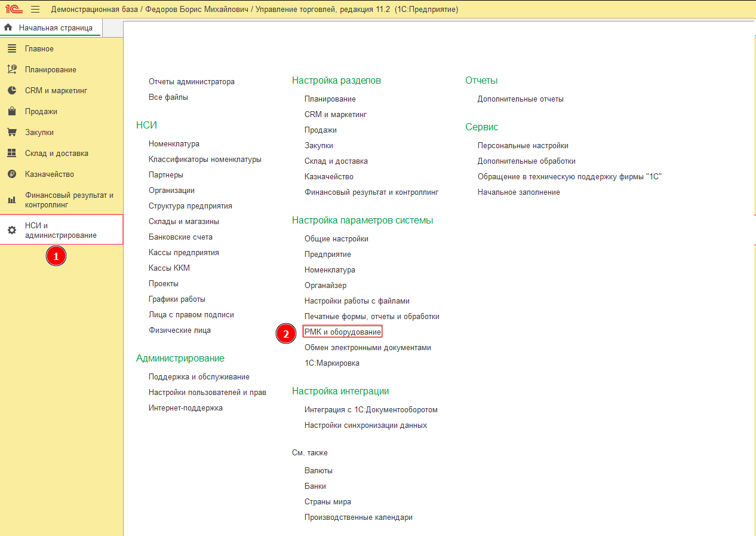Open Кассы ККМ link
The height and width of the screenshot is (536, 756).
coord(169,268)
